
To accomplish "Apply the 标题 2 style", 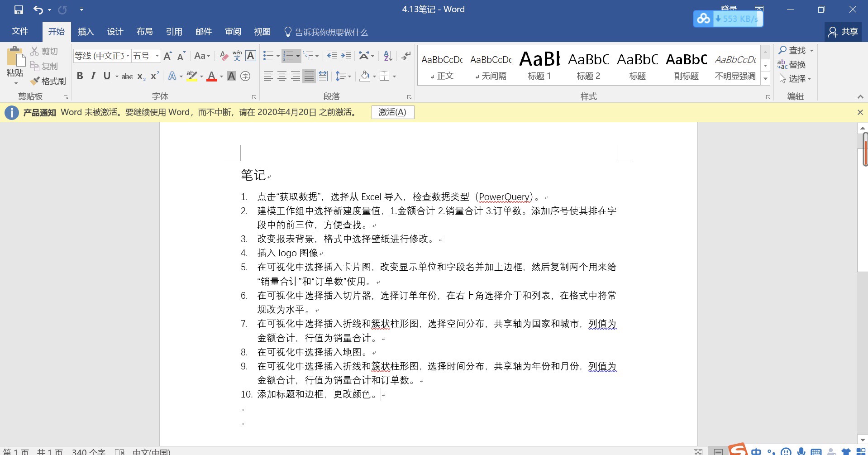I will pyautogui.click(x=588, y=65).
